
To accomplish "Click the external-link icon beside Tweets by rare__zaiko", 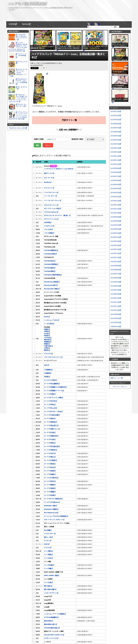I will pyautogui.click(x=26, y=128).
